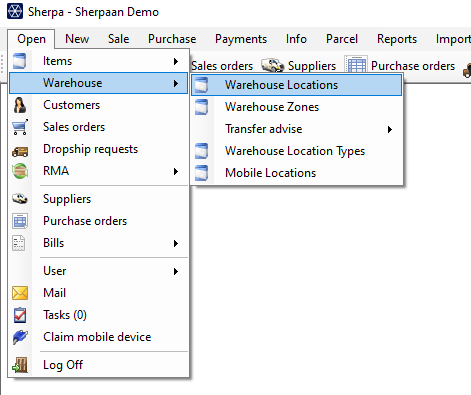Open the Reports menu

tap(397, 39)
